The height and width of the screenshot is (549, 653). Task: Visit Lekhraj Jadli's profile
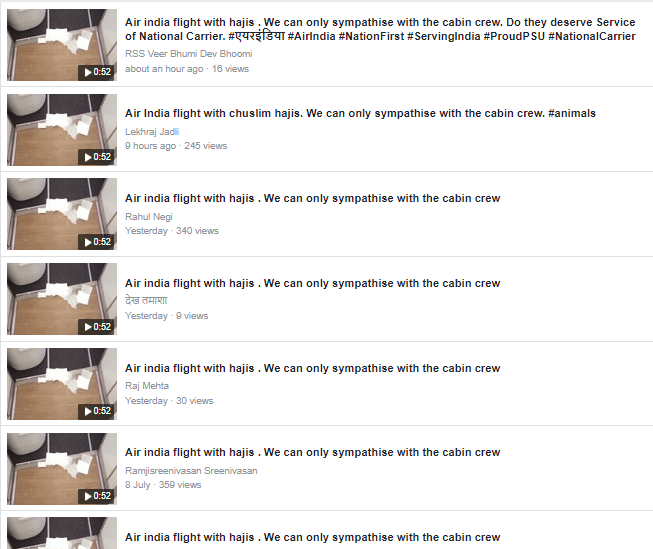152,132
